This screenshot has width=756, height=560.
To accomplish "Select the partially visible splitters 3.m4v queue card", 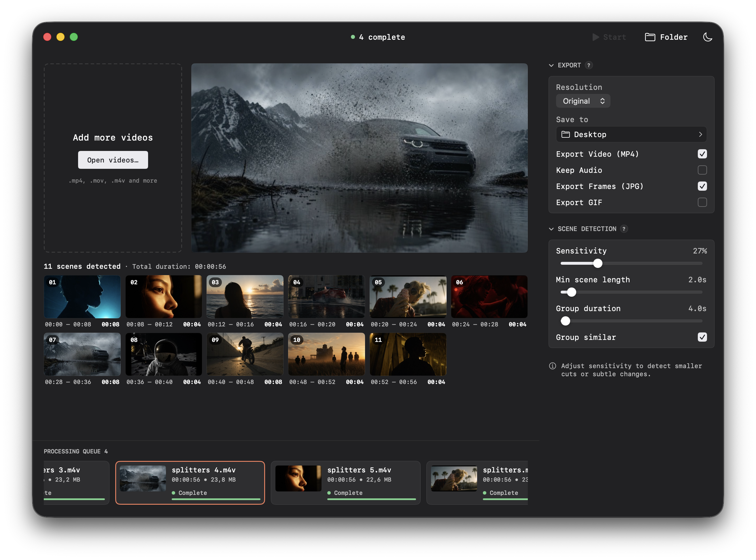I will pyautogui.click(x=76, y=483).
